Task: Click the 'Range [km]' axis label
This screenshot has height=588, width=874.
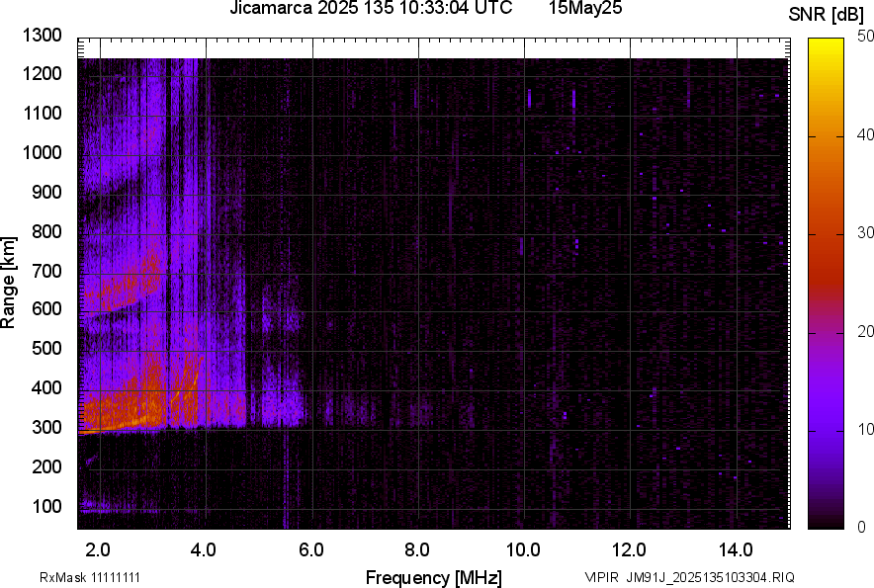Action: [8, 283]
